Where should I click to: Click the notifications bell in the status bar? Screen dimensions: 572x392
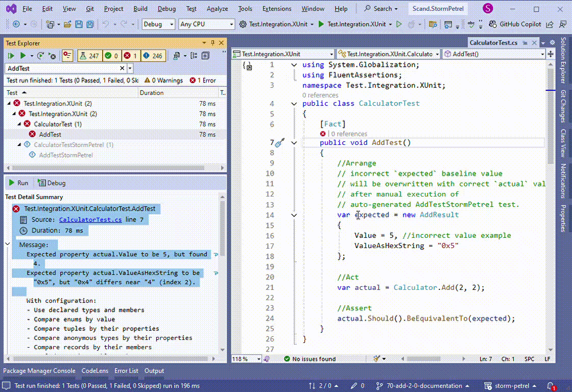[551, 386]
